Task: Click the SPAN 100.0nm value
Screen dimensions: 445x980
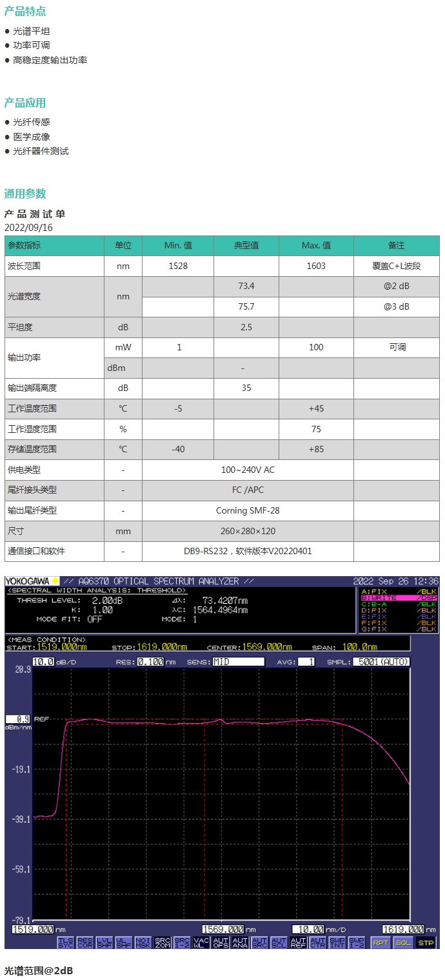Action: pos(361,646)
